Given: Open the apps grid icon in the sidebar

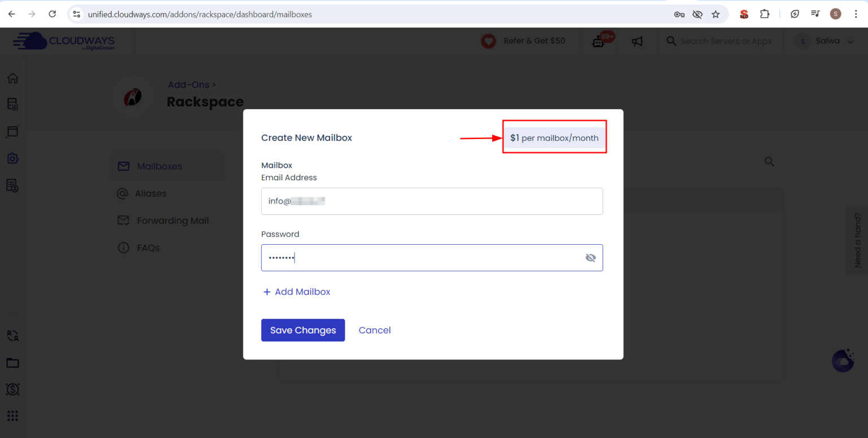Looking at the screenshot, I should pos(12,416).
